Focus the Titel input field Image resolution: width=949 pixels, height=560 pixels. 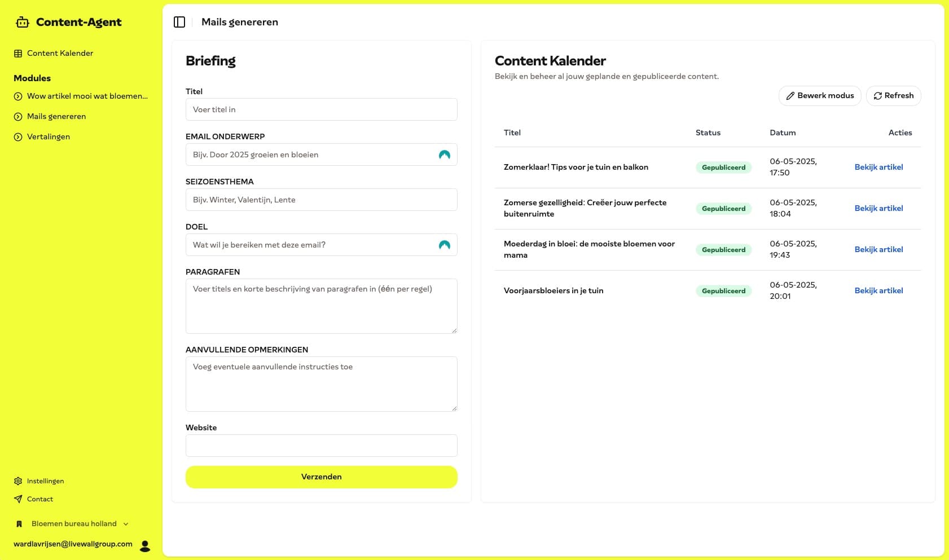[x=321, y=109]
